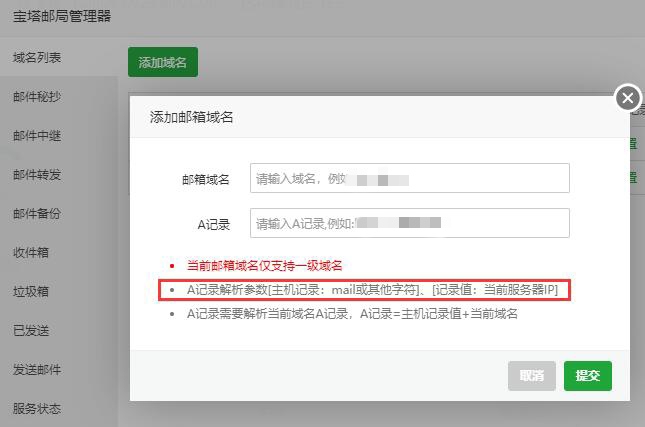
Task: View 已发送 mail in the sidebar
Action: (31, 331)
